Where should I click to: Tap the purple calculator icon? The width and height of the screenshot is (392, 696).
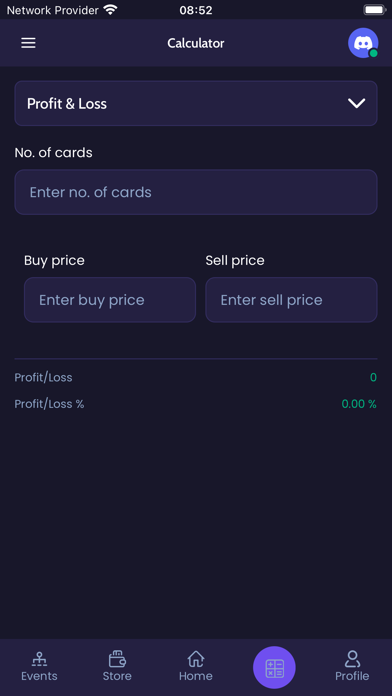(274, 668)
